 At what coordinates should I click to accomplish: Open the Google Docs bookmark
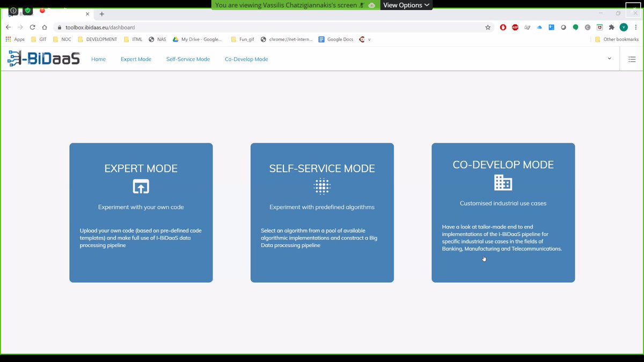coord(336,39)
